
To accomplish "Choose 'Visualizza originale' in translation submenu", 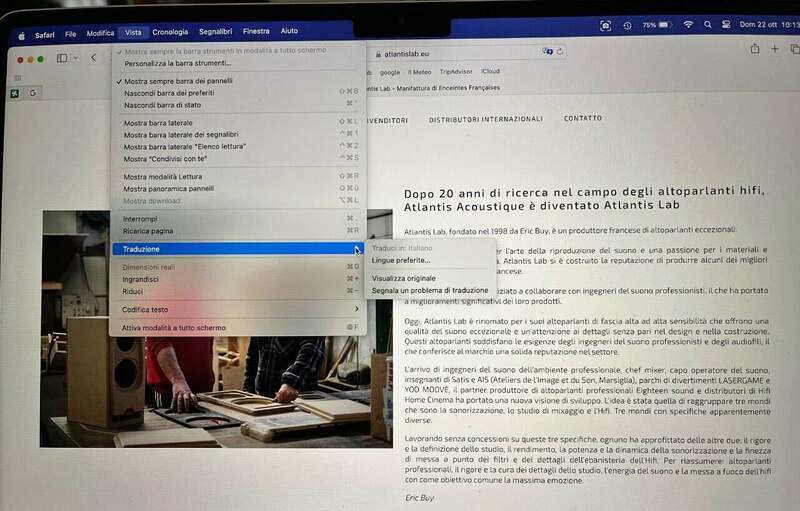I will pyautogui.click(x=403, y=278).
